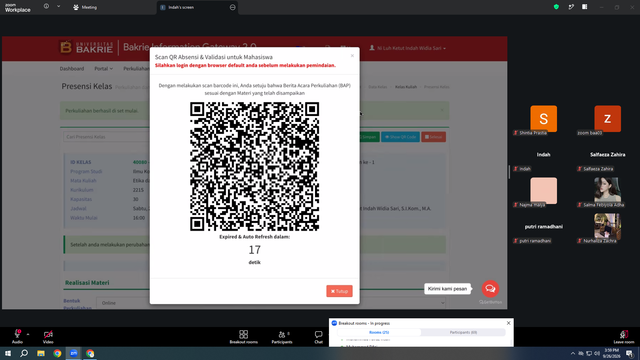This screenshot has height=360, width=640.
Task: Close the Breakout rooms popup window
Action: (x=509, y=323)
